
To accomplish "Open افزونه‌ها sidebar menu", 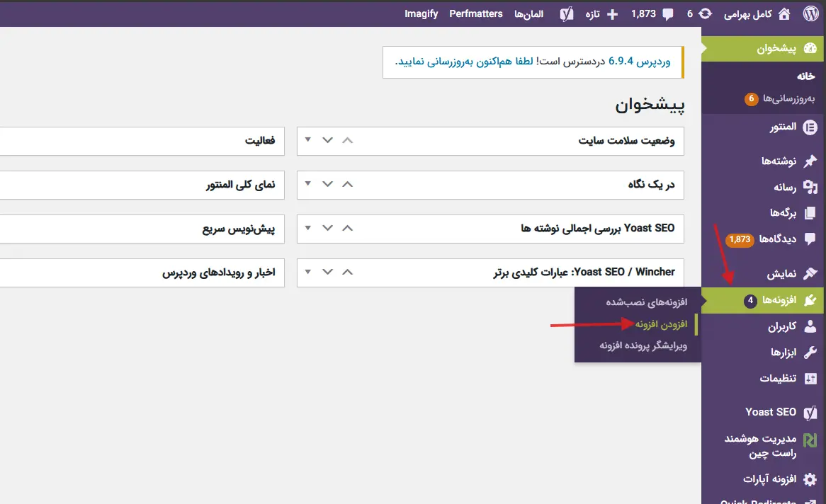I will coord(764,300).
